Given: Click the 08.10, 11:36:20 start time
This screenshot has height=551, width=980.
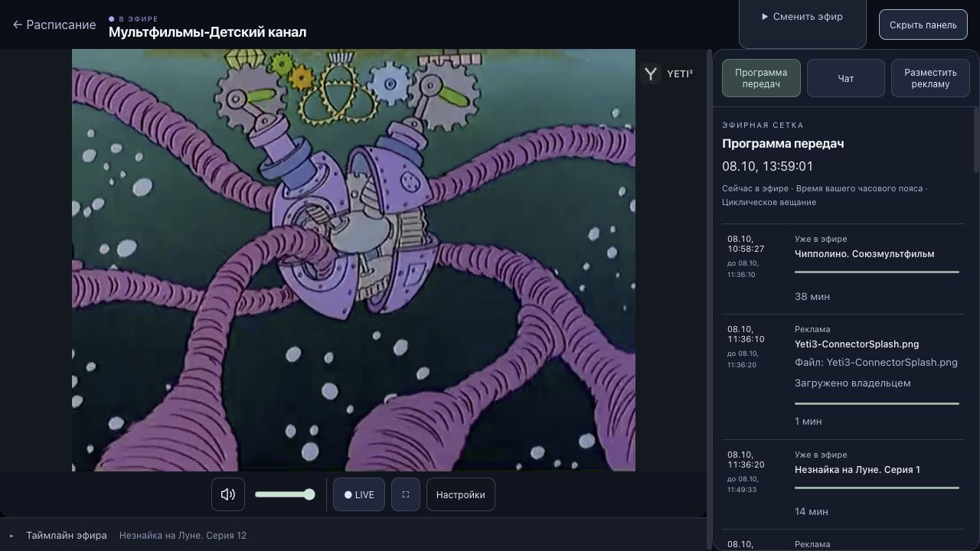Looking at the screenshot, I should 746,459.
